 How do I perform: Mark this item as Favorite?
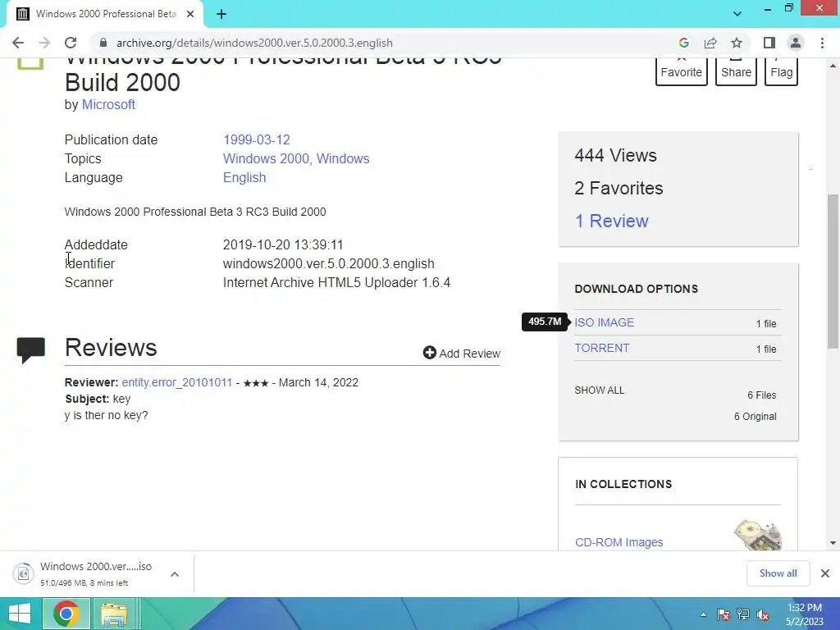(x=681, y=72)
